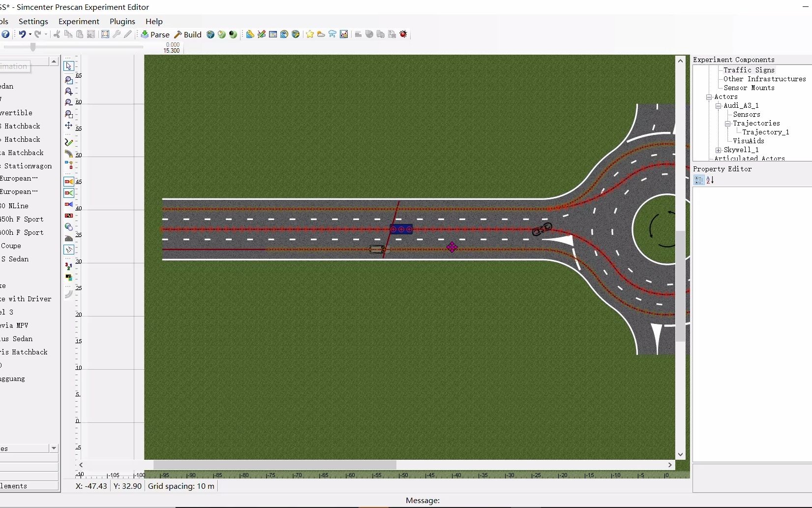The width and height of the screenshot is (812, 508).
Task: Click the 3-2-1 numbering icon
Action: pyautogui.click(x=69, y=266)
